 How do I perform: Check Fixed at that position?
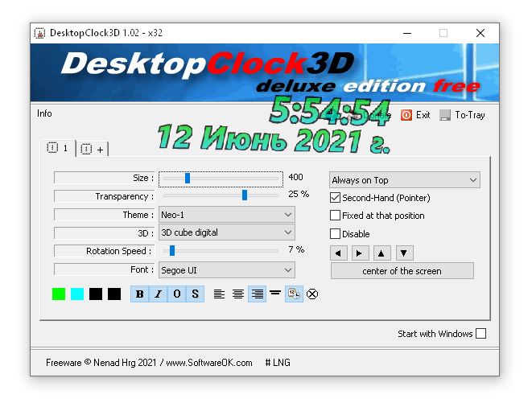pyautogui.click(x=335, y=216)
